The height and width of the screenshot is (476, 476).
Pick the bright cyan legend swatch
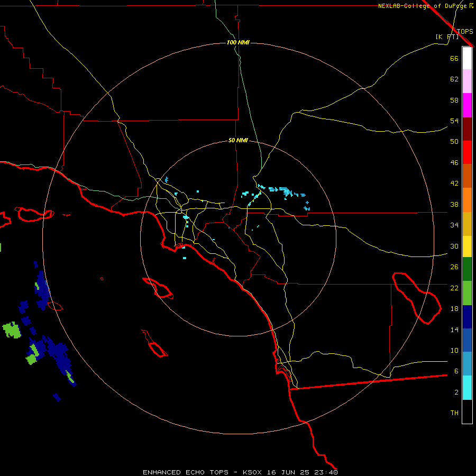pos(467,388)
